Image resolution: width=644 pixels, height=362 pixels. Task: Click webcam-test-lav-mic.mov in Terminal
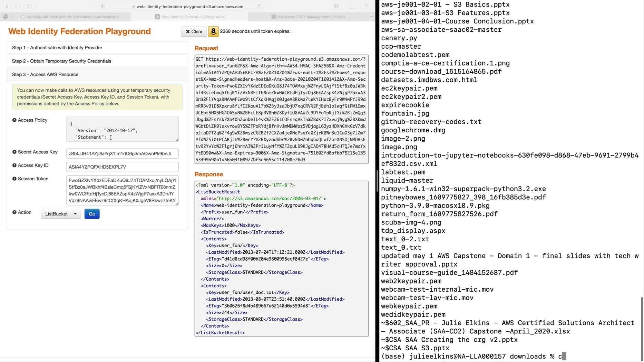pyautogui.click(x=427, y=298)
